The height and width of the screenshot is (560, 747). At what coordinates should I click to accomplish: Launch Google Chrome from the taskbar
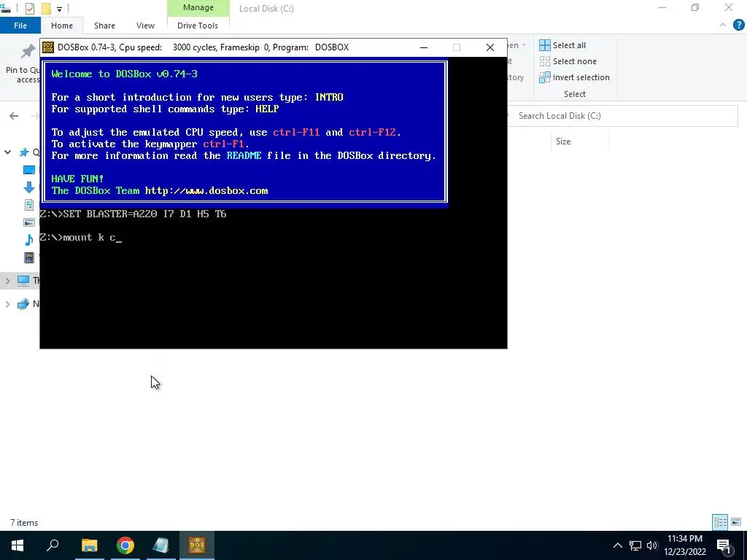click(x=125, y=545)
